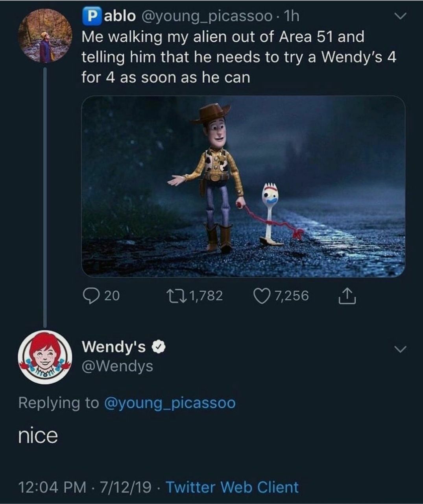423x504 pixels.
Task: Open the Toy Story Woody and Forky image
Action: tap(243, 186)
